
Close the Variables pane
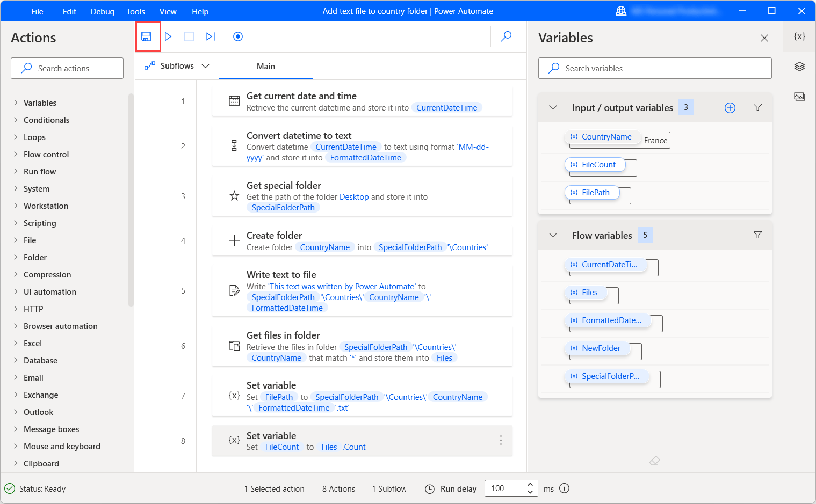pyautogui.click(x=764, y=38)
